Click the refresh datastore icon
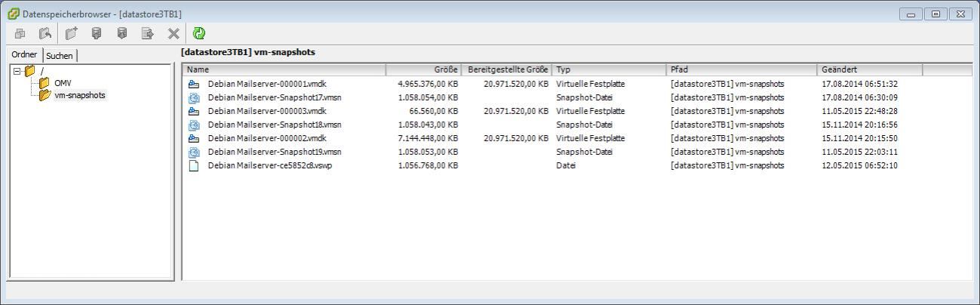980x305 pixels. [199, 33]
